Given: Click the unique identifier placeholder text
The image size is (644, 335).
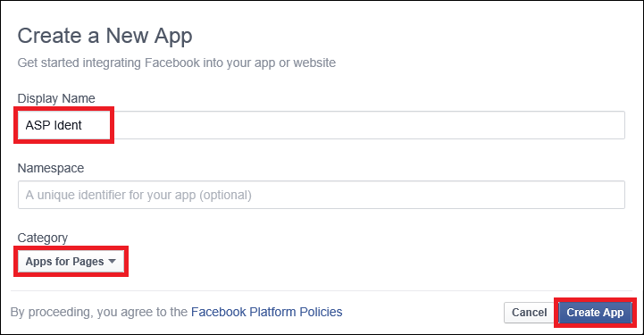Looking at the screenshot, I should (x=138, y=195).
